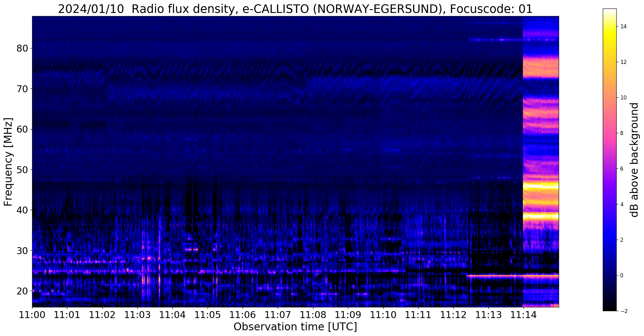Image resolution: width=644 pixels, height=336 pixels.
Task: Click the 11:14 time tick label
Action: click(523, 315)
